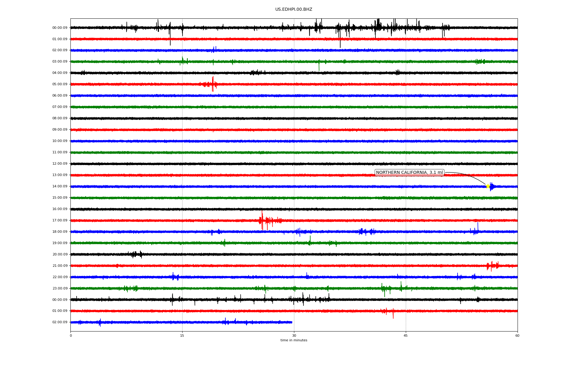The height and width of the screenshot is (368, 588).
Task: Click the 14:00:09 time label
Action: 60,186
